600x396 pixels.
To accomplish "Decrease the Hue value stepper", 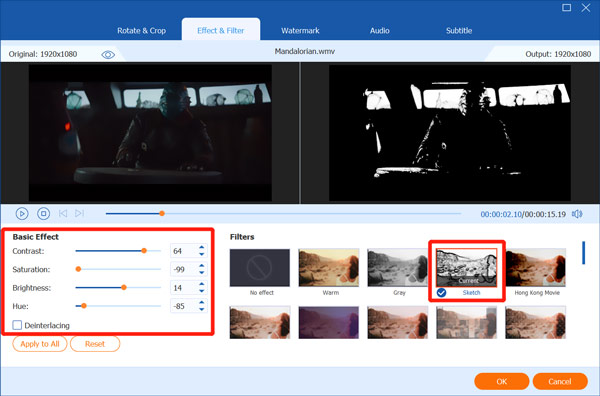I will click(x=202, y=310).
